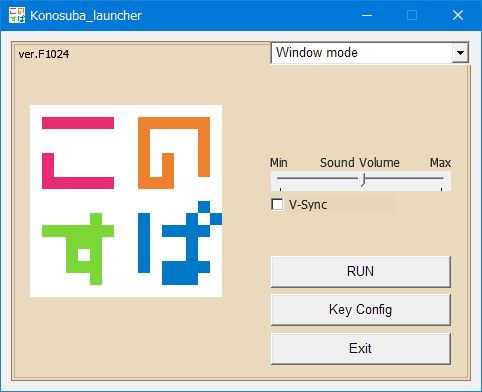Click the Exit button
This screenshot has height=392, width=482.
tap(361, 349)
